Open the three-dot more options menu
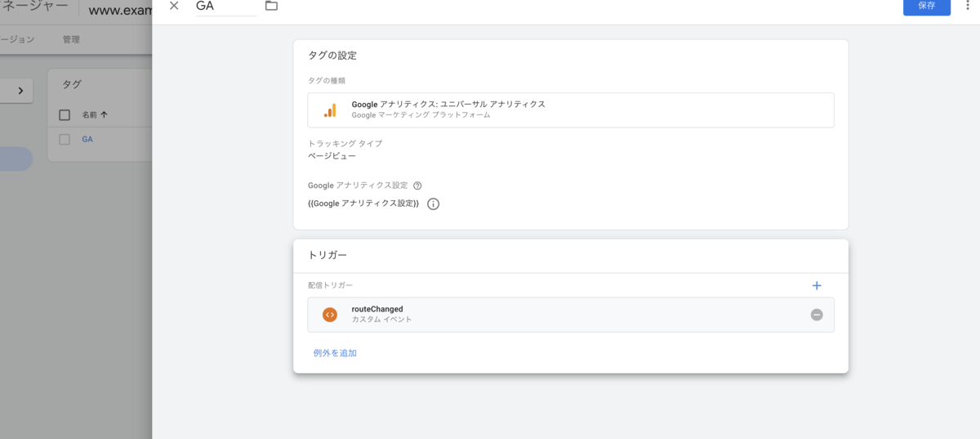980x439 pixels. (x=967, y=6)
